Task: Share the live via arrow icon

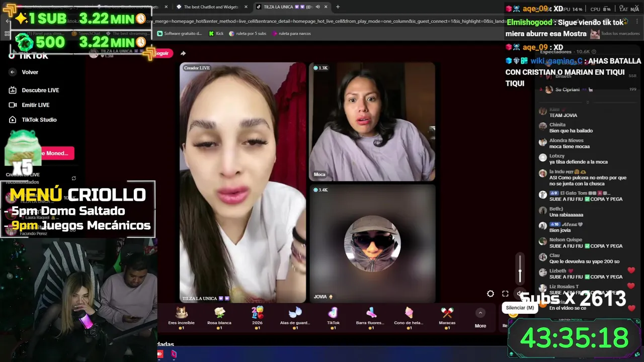Action: [183, 53]
